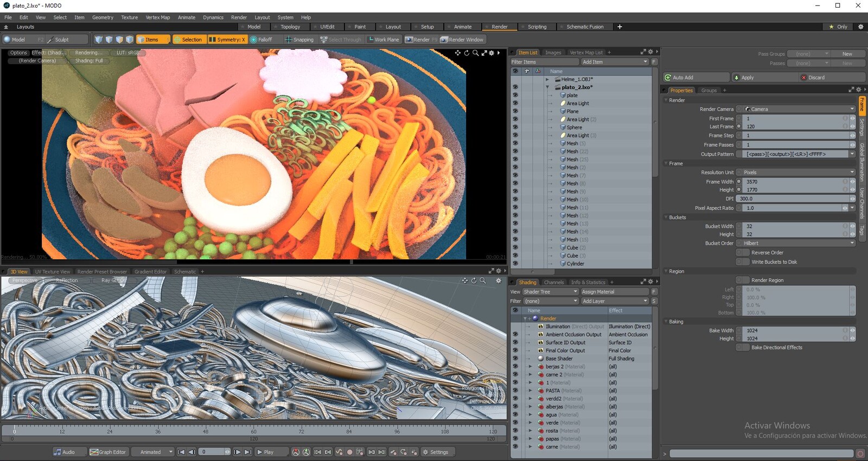This screenshot has height=461, width=868.
Task: Open Add Item dropdown
Action: coord(615,62)
